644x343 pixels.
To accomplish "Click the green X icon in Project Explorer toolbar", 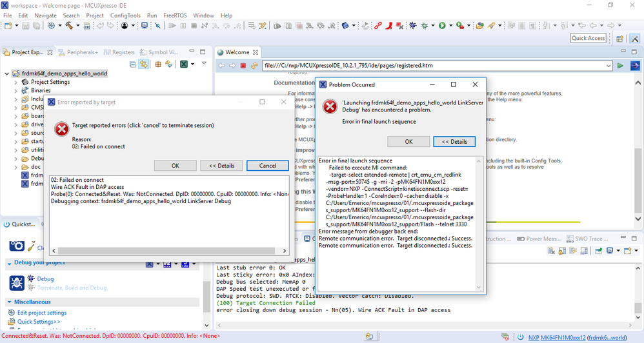I will pyautogui.click(x=184, y=64).
